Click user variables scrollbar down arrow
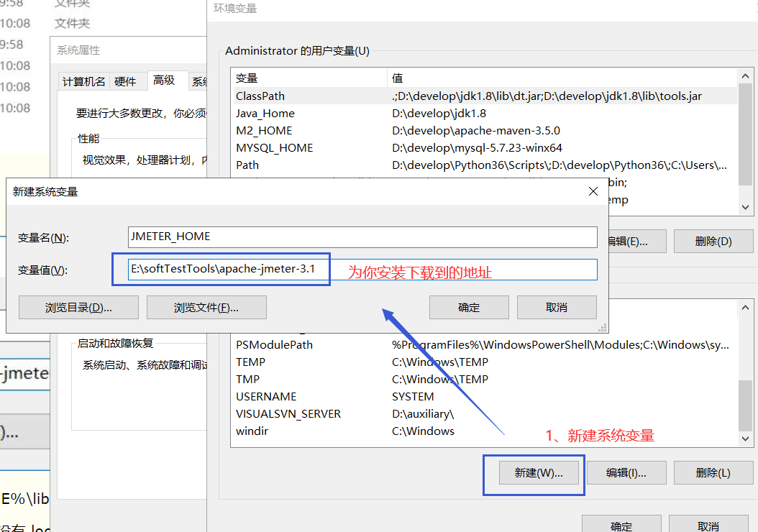758x532 pixels. [746, 207]
